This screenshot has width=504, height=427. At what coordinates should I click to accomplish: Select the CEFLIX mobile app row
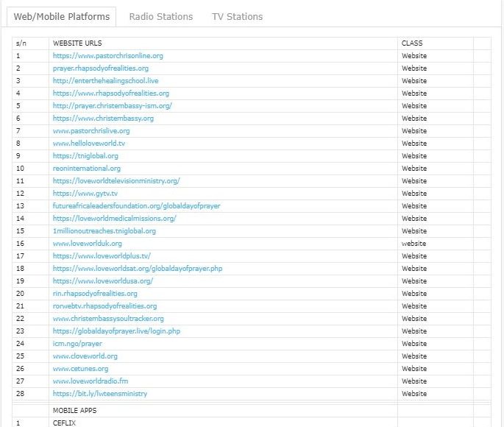[x=64, y=423]
